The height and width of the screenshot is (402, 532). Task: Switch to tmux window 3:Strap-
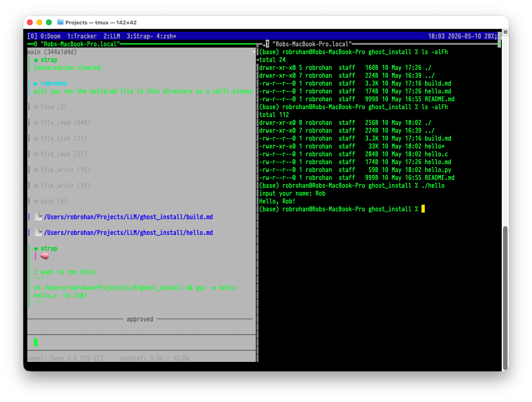(140, 36)
